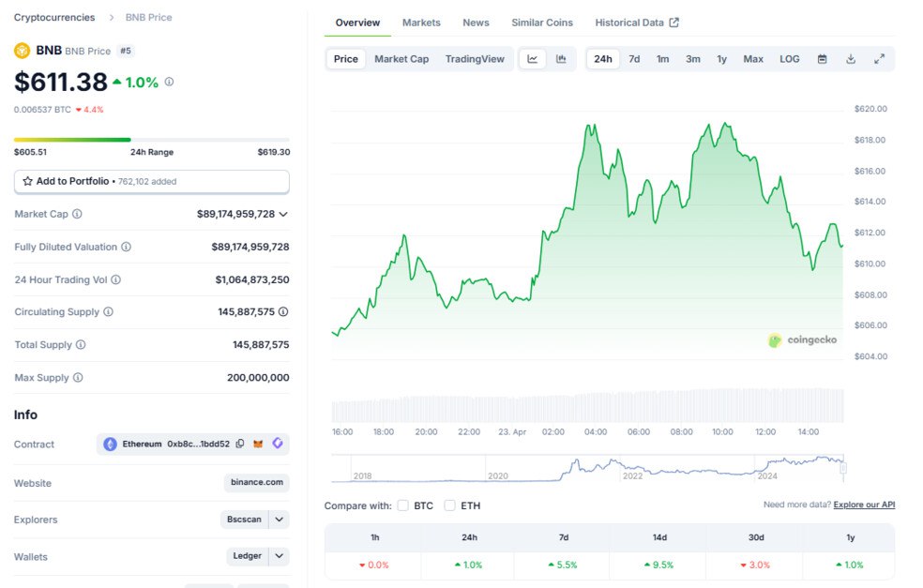Click $1,064,873,250 trading volume value
The image size is (923, 588).
(252, 279)
